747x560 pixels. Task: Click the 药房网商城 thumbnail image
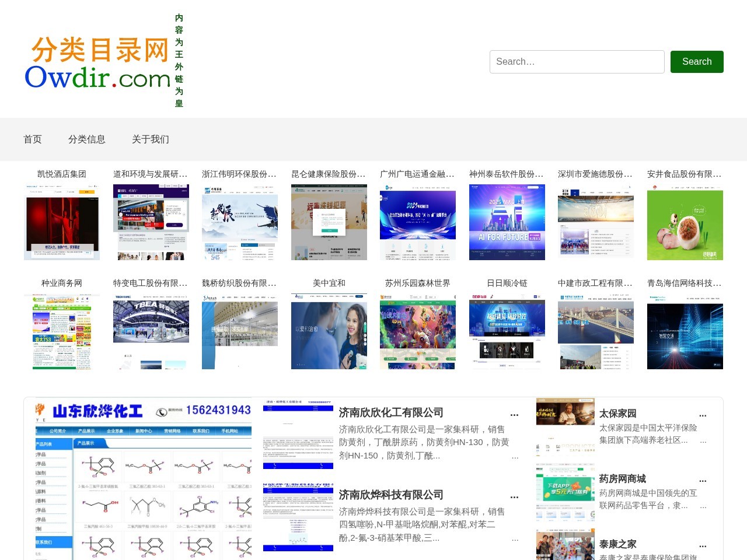tap(566, 493)
